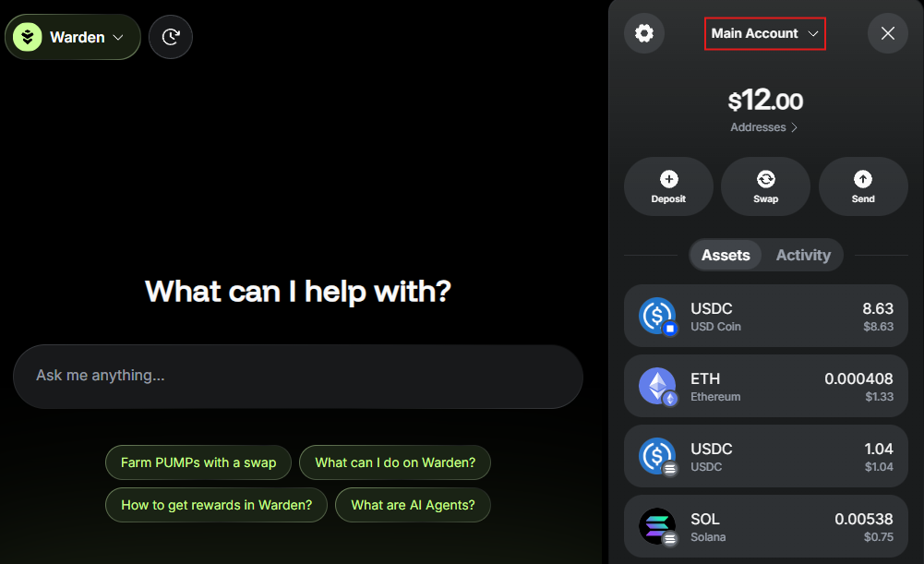Expand Addresses chevron link
This screenshot has height=564, width=924.
(x=763, y=127)
